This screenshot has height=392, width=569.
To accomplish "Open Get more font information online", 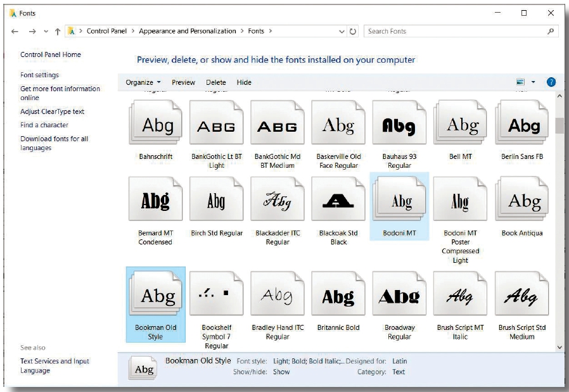I will [60, 93].
